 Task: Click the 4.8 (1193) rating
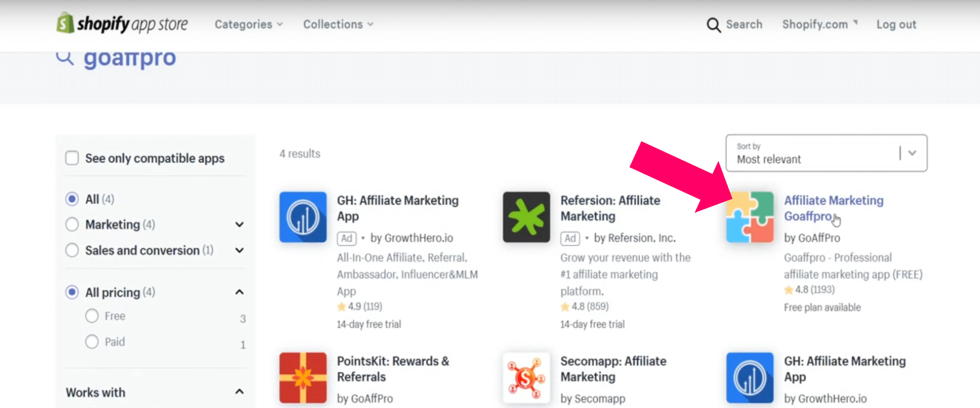(x=810, y=290)
